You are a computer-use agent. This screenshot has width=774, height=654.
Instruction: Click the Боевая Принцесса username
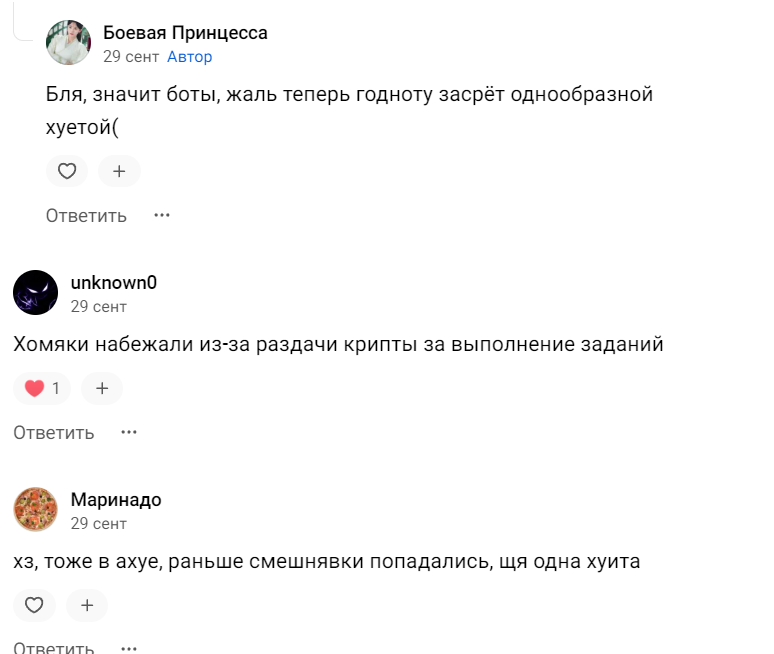185,33
